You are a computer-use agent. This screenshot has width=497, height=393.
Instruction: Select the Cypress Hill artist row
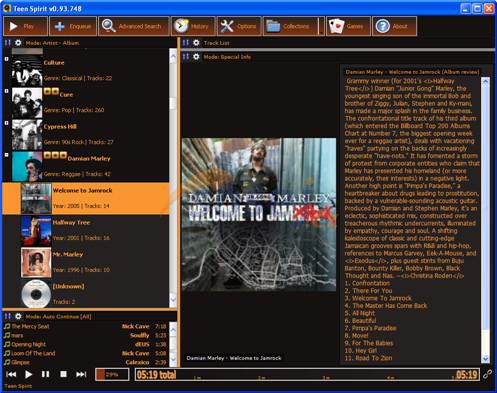click(86, 134)
